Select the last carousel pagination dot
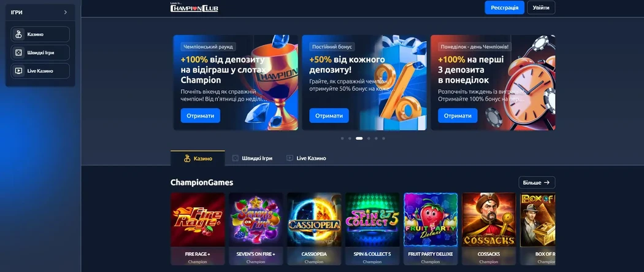 pos(383,139)
